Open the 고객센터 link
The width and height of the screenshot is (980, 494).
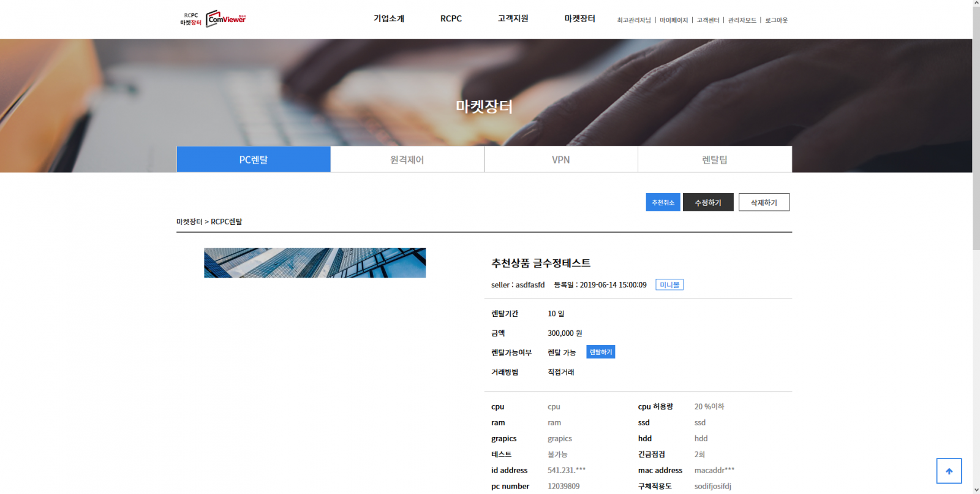708,20
